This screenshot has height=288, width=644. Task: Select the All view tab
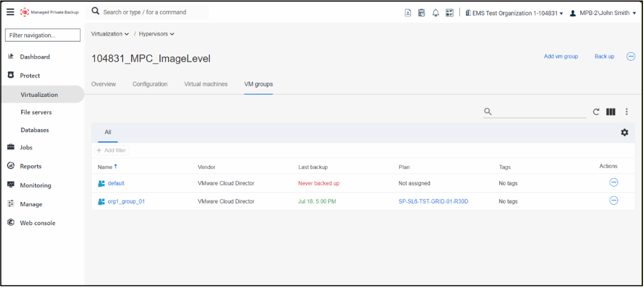pyautogui.click(x=108, y=133)
